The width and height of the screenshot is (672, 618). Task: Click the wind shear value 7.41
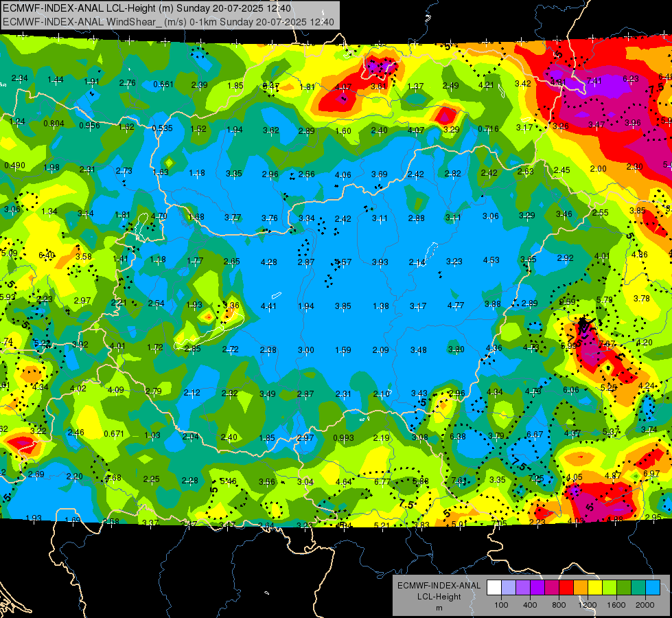(594, 80)
